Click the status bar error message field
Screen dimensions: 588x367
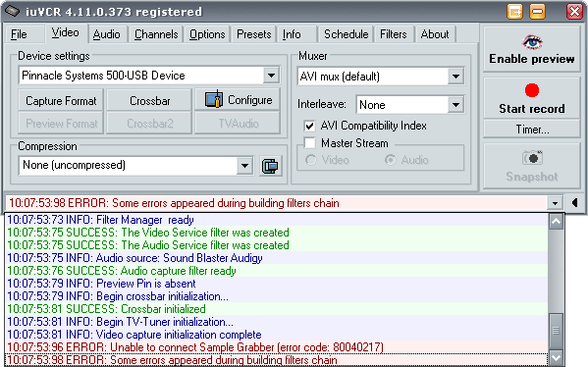[x=277, y=203]
